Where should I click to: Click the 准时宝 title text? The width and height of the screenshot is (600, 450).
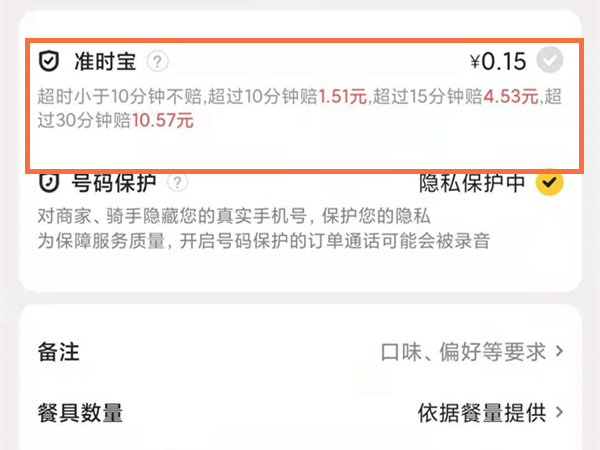[105, 61]
